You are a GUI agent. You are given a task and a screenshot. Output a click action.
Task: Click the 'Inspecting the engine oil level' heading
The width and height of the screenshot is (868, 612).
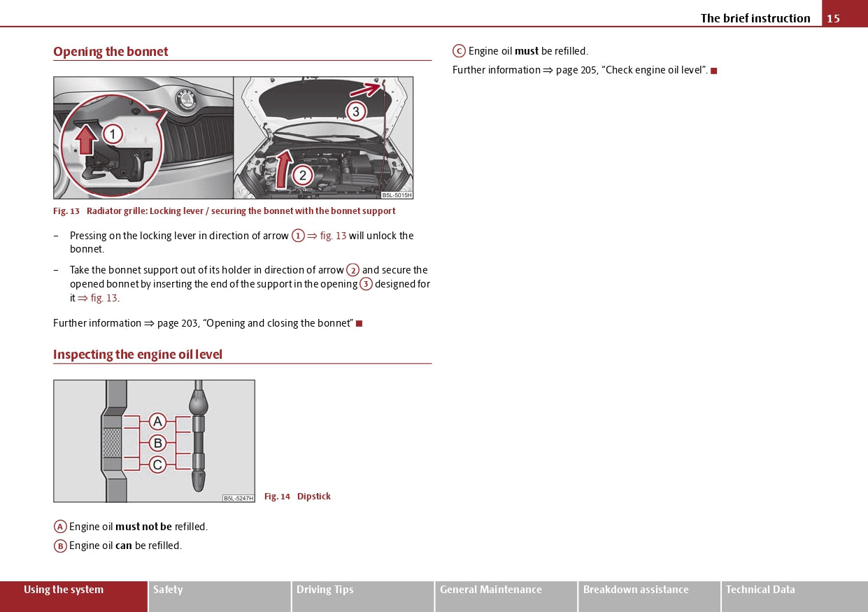click(x=138, y=355)
